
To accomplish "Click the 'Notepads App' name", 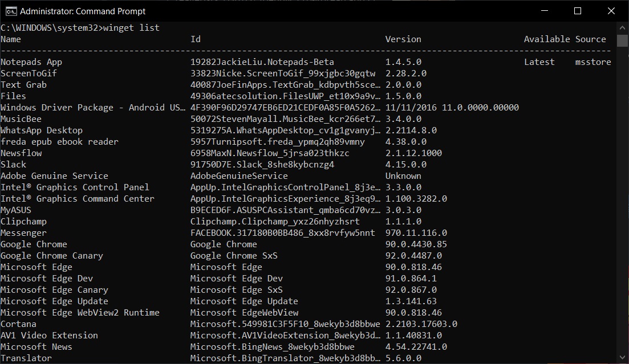I will pos(31,62).
